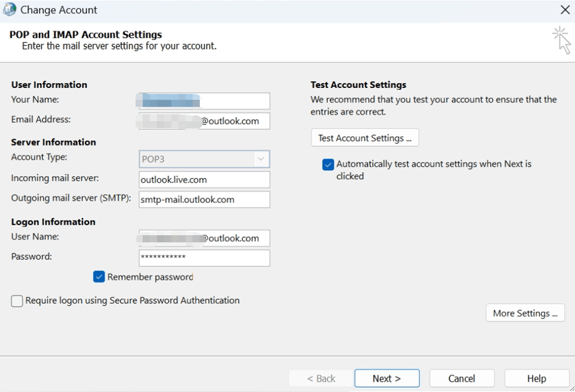
Task: Open More Settings dialog
Action: pyautogui.click(x=525, y=313)
